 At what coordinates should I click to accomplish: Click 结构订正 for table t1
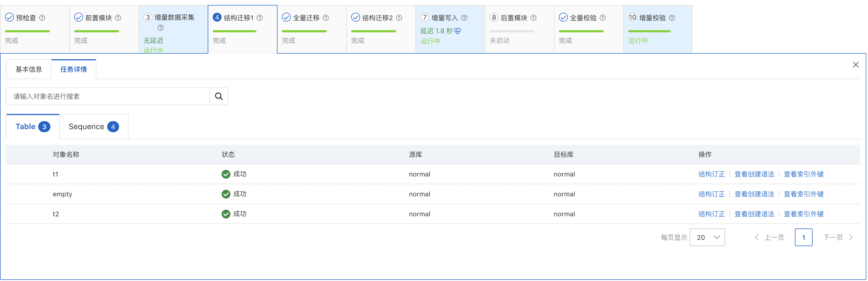712,174
